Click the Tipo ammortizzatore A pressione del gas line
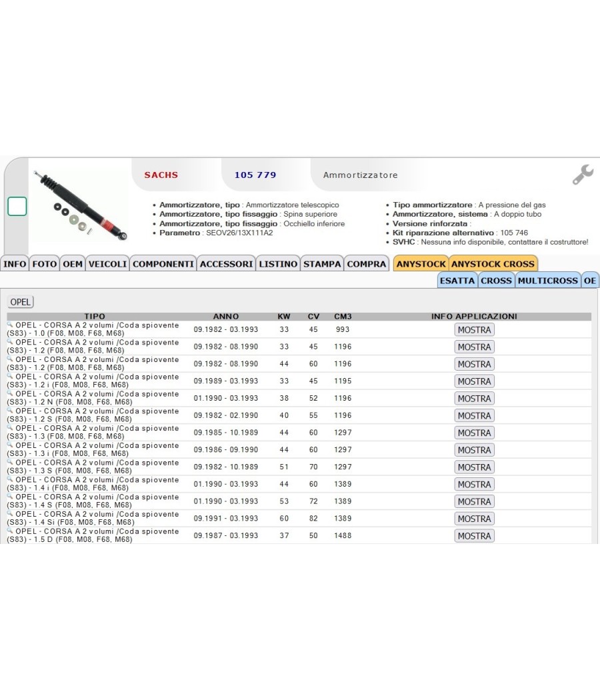 pos(469,205)
